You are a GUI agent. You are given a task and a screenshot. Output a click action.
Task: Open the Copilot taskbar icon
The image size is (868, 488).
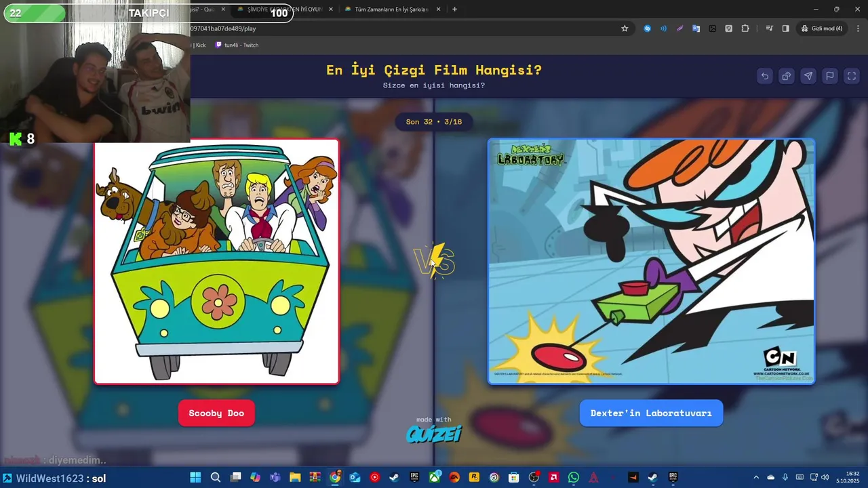255,477
